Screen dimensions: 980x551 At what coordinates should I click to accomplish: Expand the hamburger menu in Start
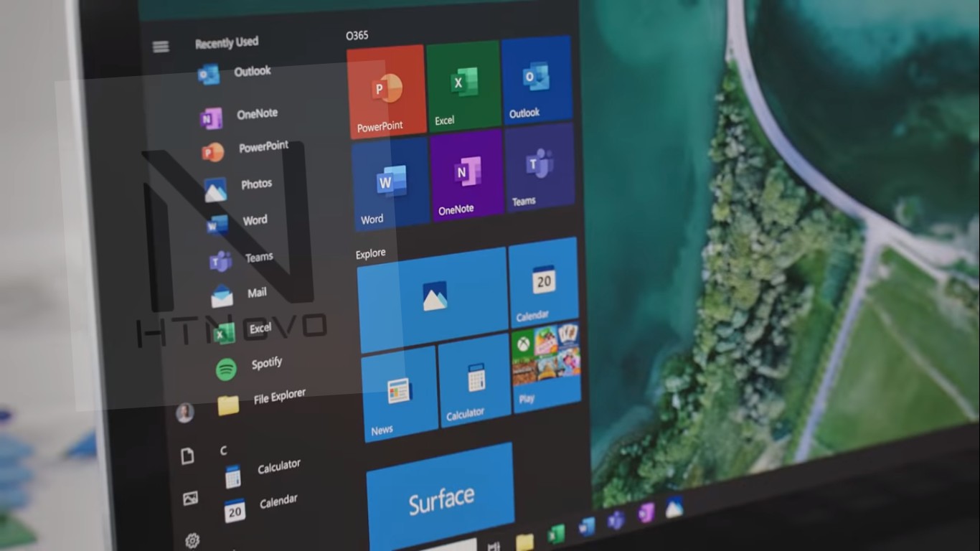point(161,47)
